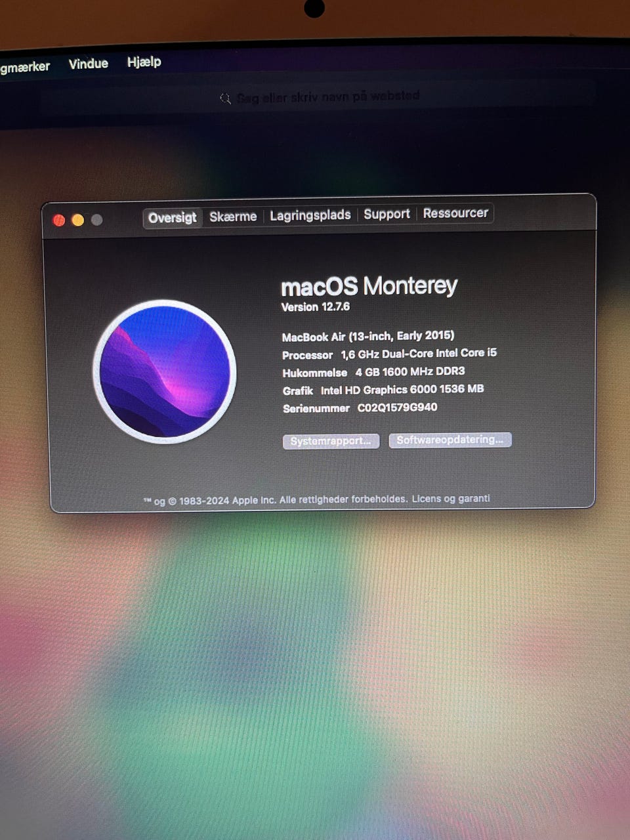Open the Hjælp menu

[144, 62]
